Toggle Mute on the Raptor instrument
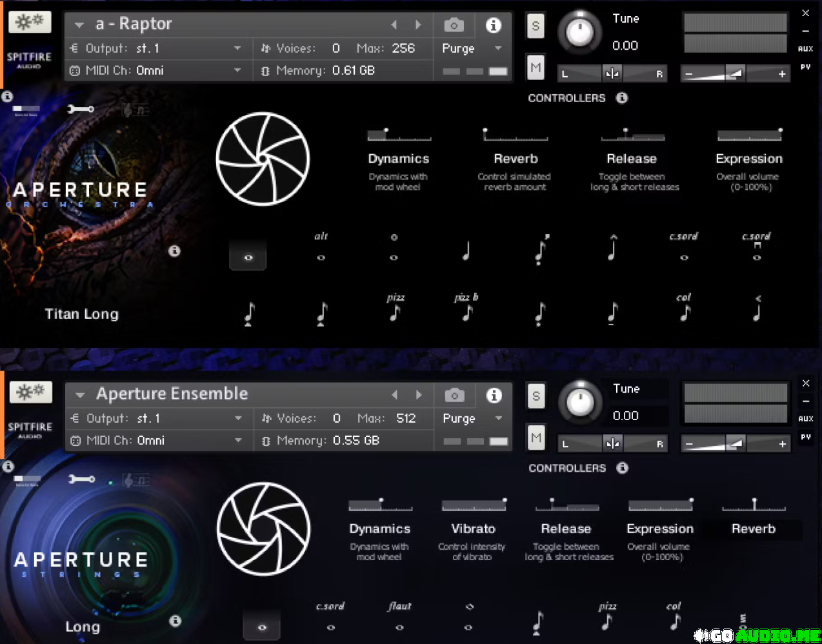The width and height of the screenshot is (822, 644). [x=536, y=68]
